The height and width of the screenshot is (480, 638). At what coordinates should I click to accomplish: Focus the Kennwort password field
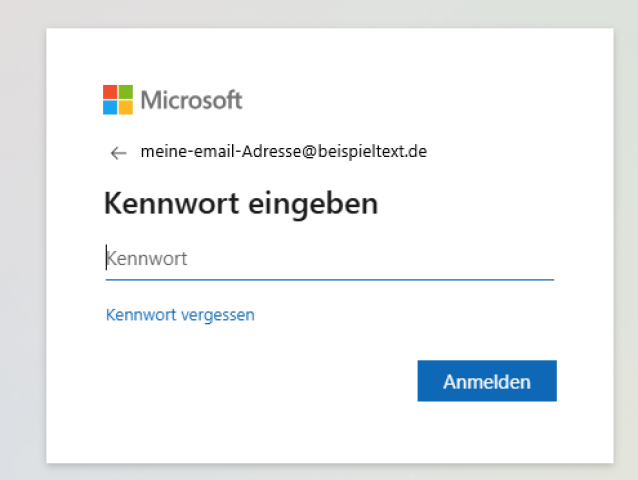[328, 259]
